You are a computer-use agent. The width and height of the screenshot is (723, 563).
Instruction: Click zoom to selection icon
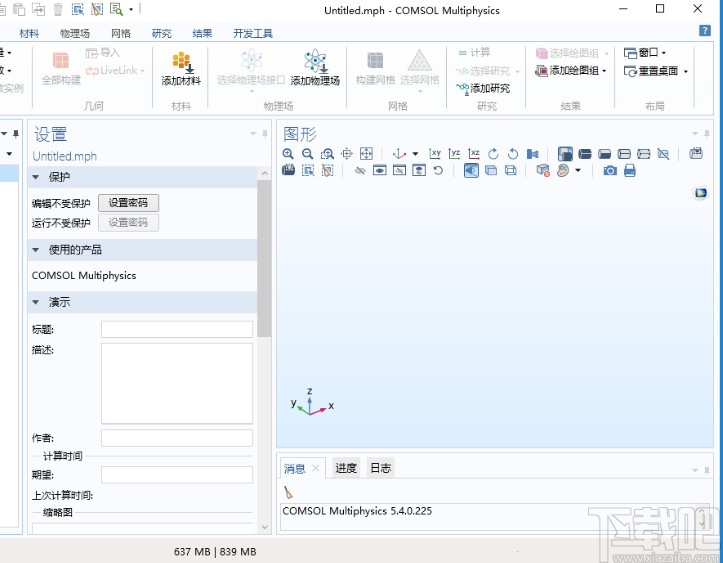point(347,154)
